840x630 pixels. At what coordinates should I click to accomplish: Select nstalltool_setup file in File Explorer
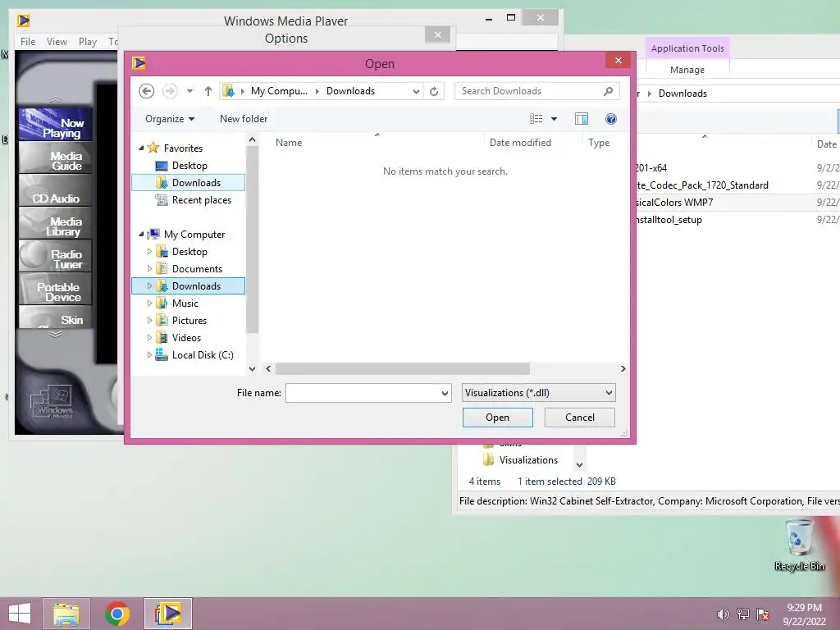click(x=669, y=220)
